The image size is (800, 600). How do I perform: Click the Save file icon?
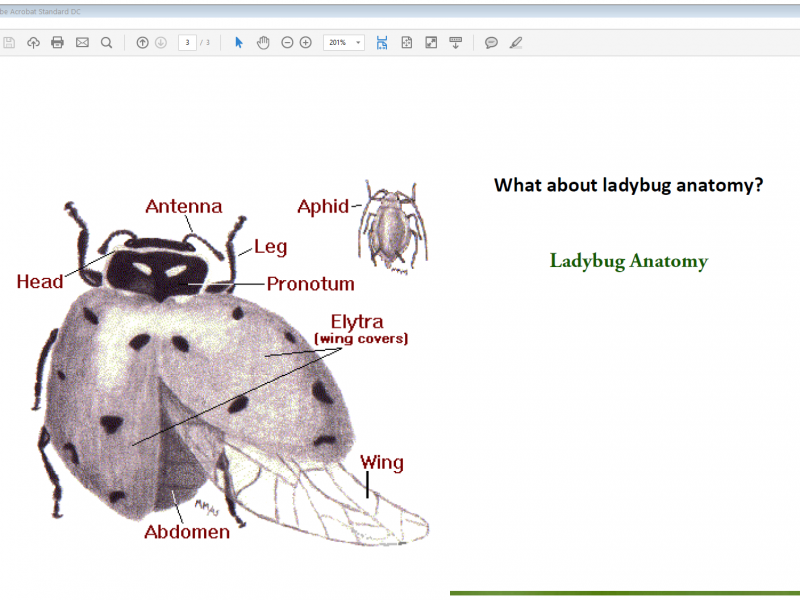point(9,43)
